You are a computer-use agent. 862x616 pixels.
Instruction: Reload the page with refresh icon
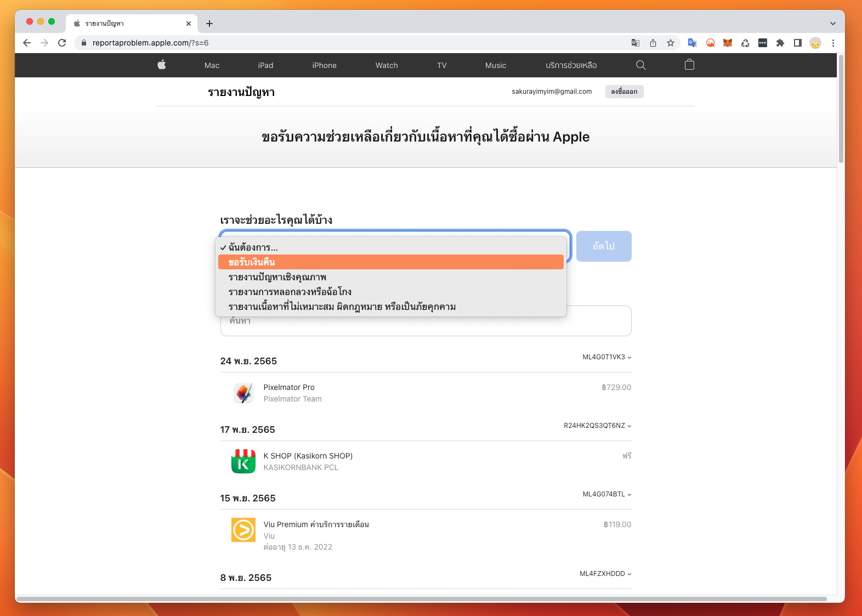pos(62,43)
